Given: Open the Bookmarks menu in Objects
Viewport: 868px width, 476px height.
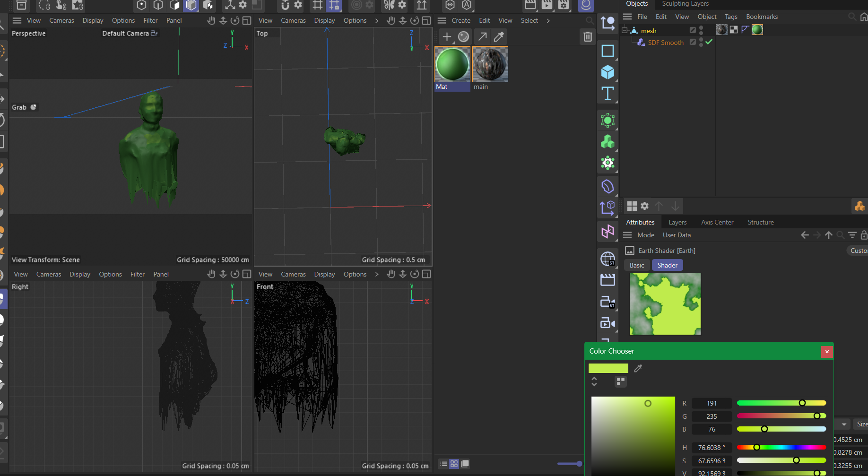Looking at the screenshot, I should [762, 17].
